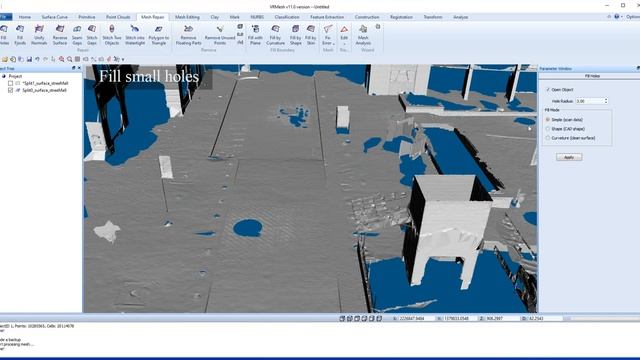
Task: Open the Edit dropdown in ribbon
Action: (x=344, y=35)
